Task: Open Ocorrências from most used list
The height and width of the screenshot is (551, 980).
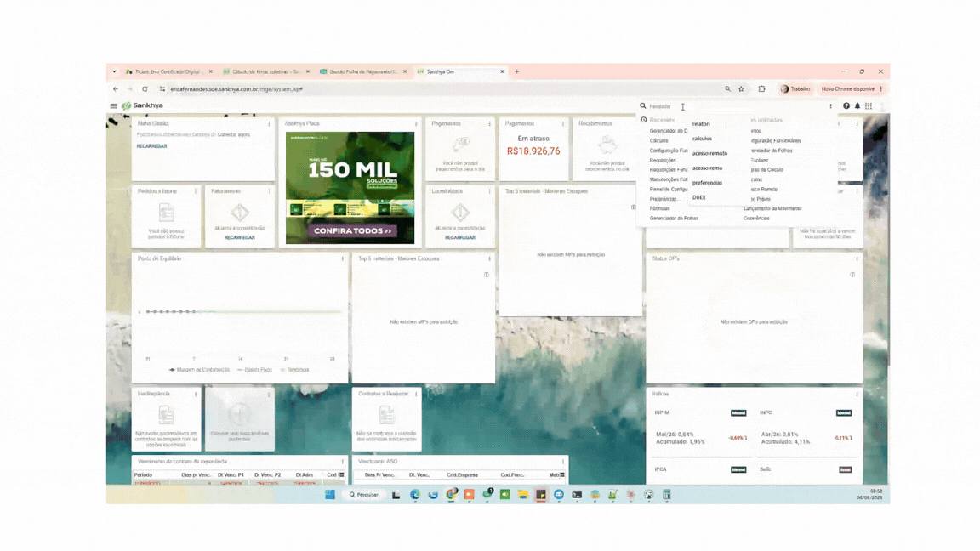Action: pos(756,218)
